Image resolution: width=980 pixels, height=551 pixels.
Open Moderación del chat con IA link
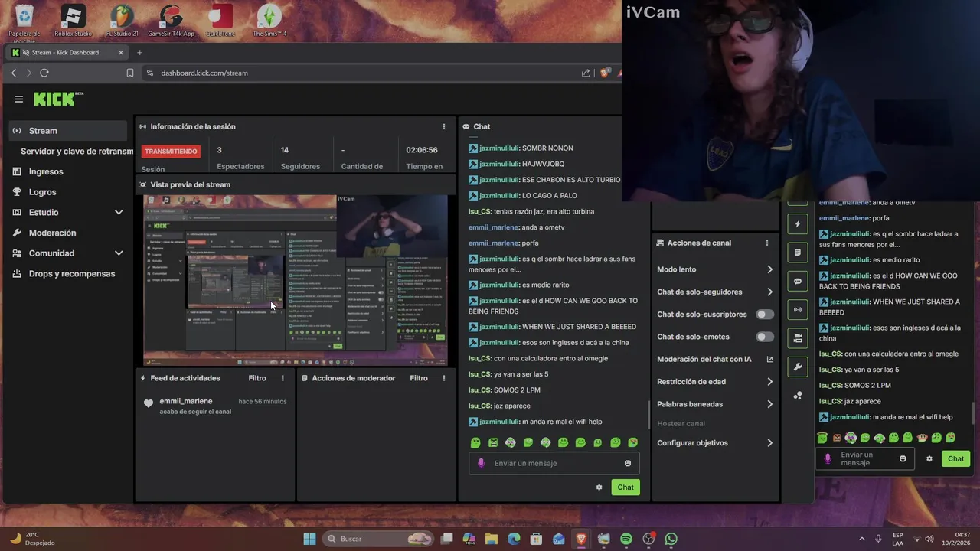[715, 359]
